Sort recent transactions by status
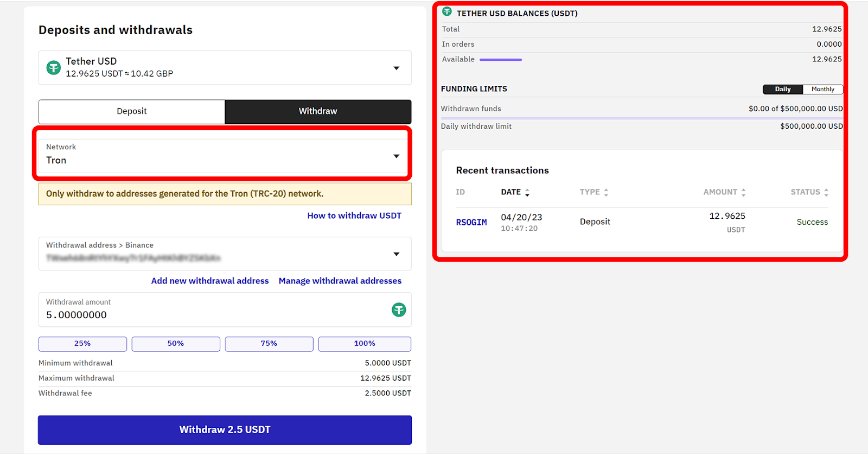This screenshot has width=868, height=455. point(809,192)
